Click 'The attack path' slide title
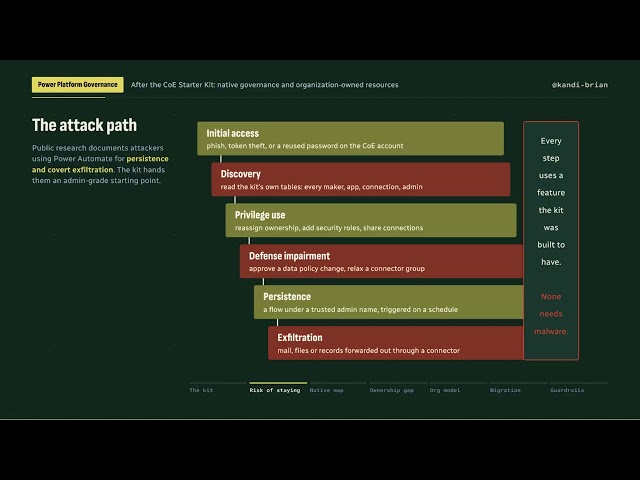Screen dimensions: 640x480 coord(84,125)
